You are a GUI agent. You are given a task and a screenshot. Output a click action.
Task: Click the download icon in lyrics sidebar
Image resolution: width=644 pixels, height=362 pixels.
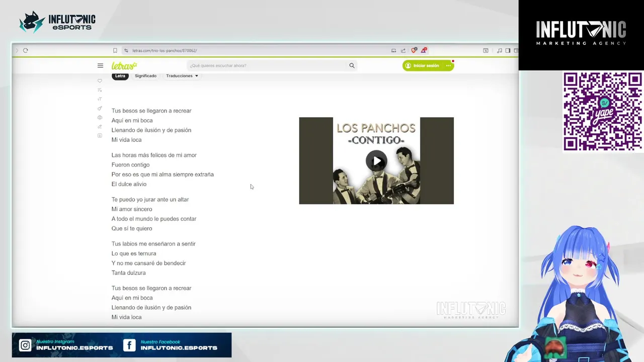tap(100, 135)
